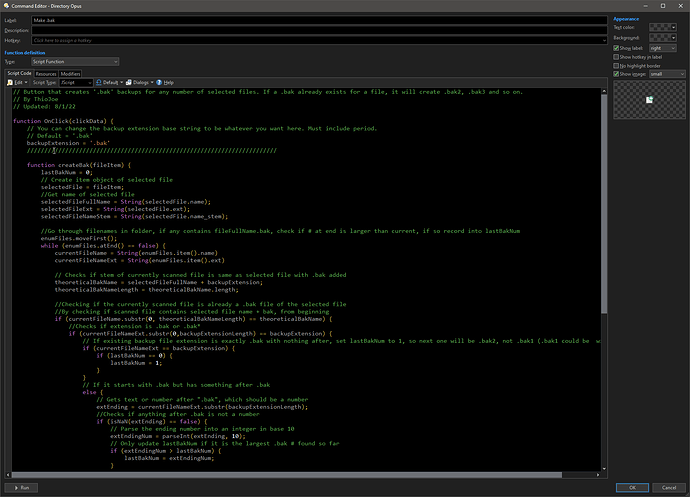Click the 'Appearance' section heading
690x497 pixels.
click(x=626, y=19)
